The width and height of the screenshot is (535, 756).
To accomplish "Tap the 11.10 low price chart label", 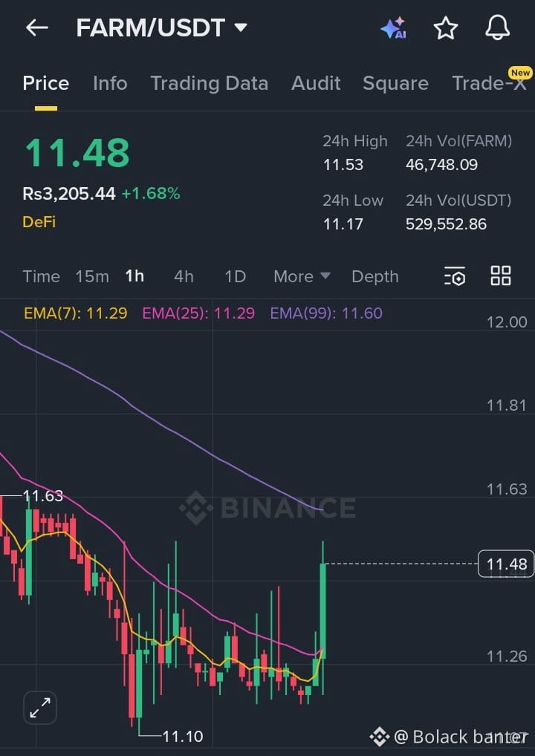I will coord(183,736).
